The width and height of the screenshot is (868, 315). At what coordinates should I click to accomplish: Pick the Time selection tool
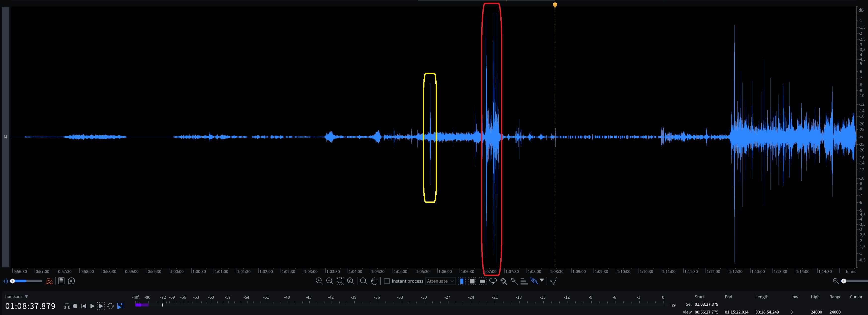[462, 281]
